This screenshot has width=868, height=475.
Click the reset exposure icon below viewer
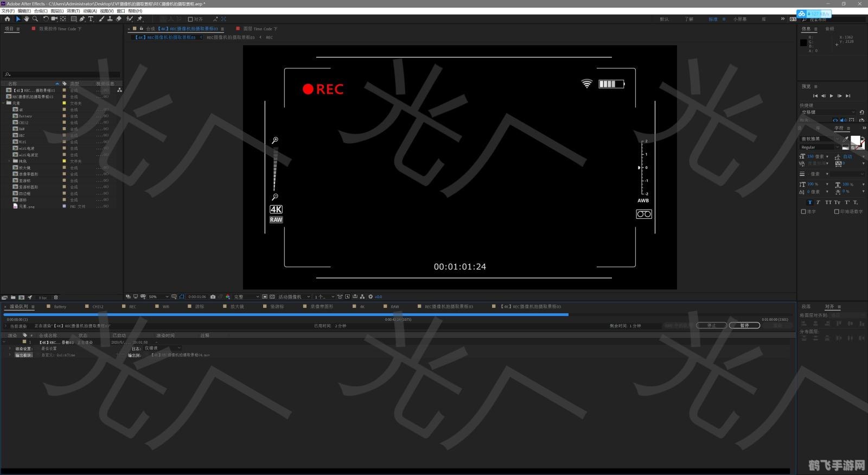(x=371, y=297)
